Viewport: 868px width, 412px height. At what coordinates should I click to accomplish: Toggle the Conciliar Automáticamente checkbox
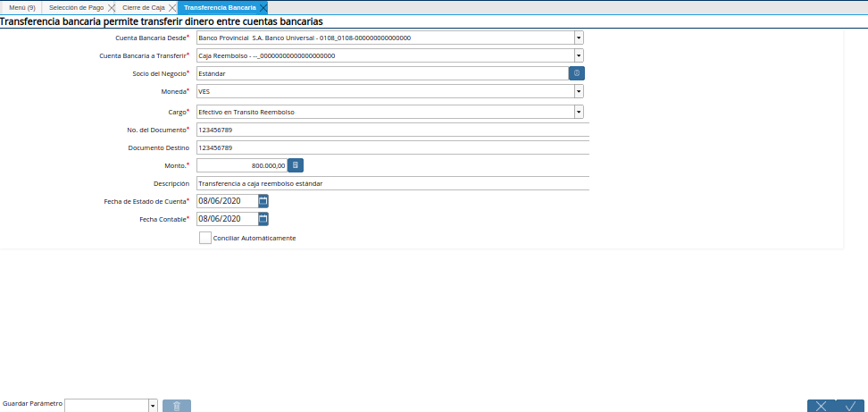click(205, 238)
